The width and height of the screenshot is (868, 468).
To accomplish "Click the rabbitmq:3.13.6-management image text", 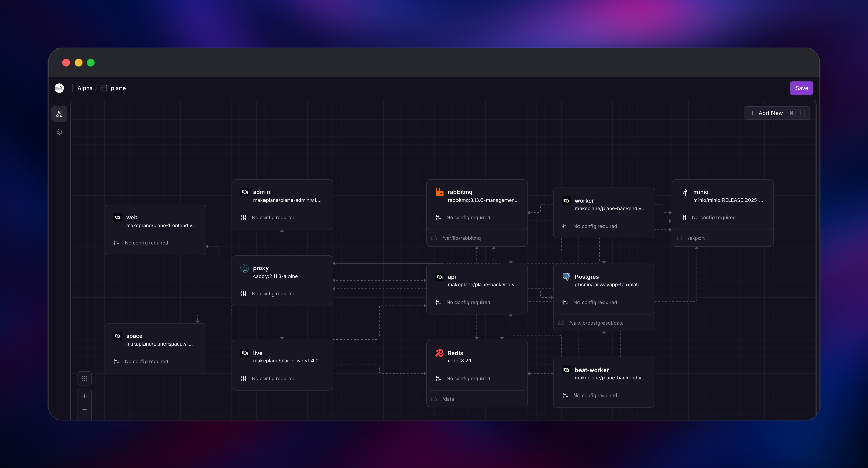I will tap(483, 200).
